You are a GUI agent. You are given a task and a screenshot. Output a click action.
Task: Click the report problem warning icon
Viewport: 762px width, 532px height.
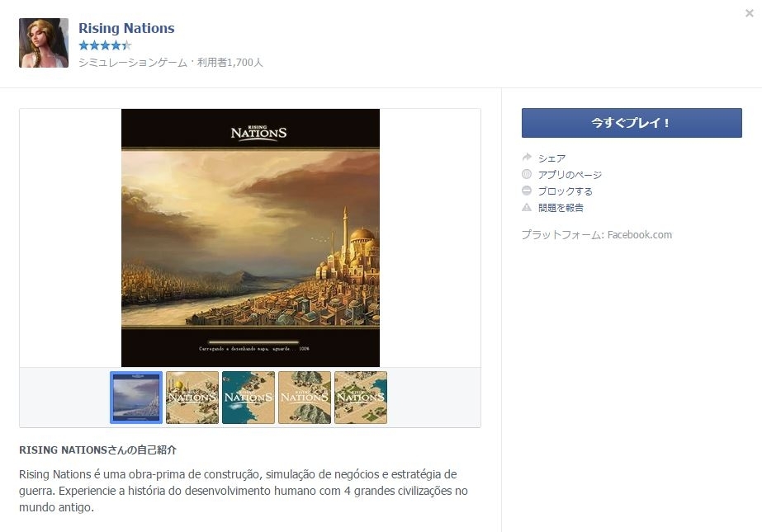527,207
